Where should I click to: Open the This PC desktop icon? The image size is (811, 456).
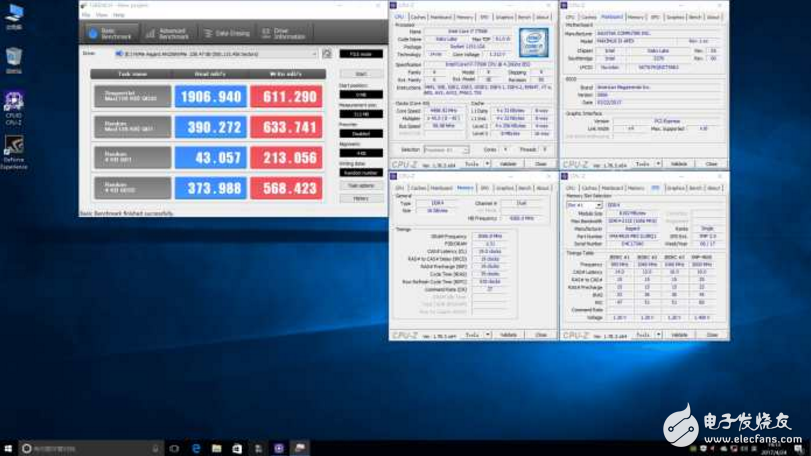coord(14,16)
